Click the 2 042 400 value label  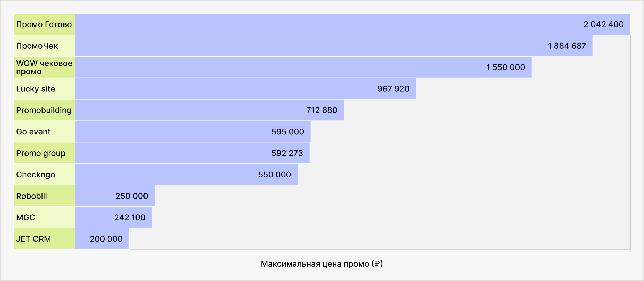pyautogui.click(x=603, y=24)
